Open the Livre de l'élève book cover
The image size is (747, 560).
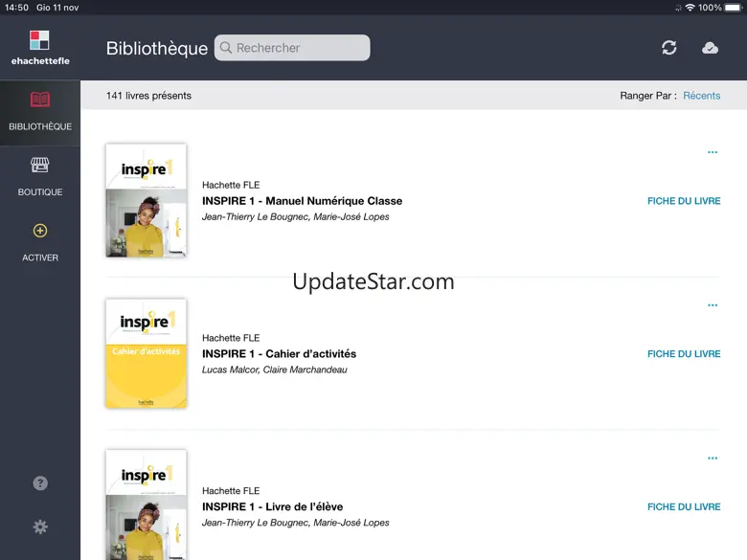(x=146, y=505)
